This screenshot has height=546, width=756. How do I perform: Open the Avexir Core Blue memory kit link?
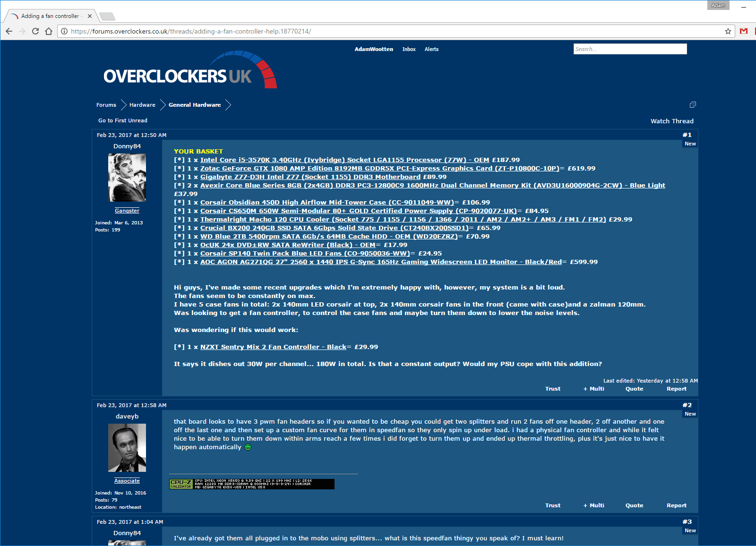(433, 186)
